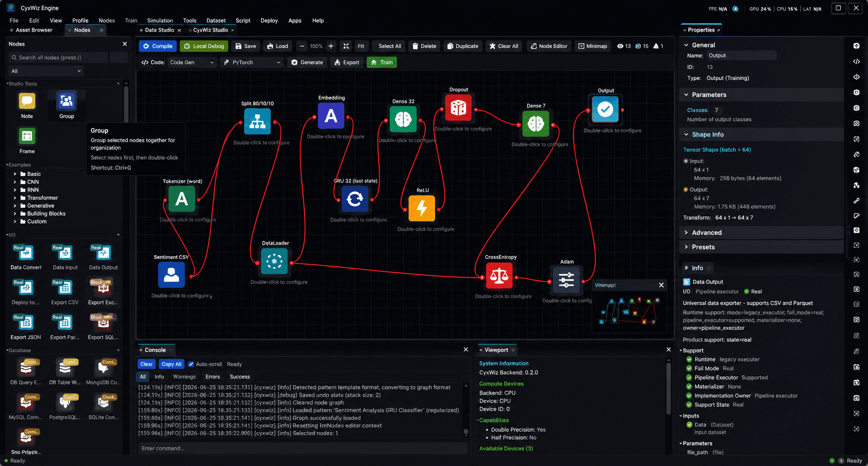The height and width of the screenshot is (466, 868).
Task: Click the Tokenizer (word) node icon
Action: pyautogui.click(x=182, y=199)
